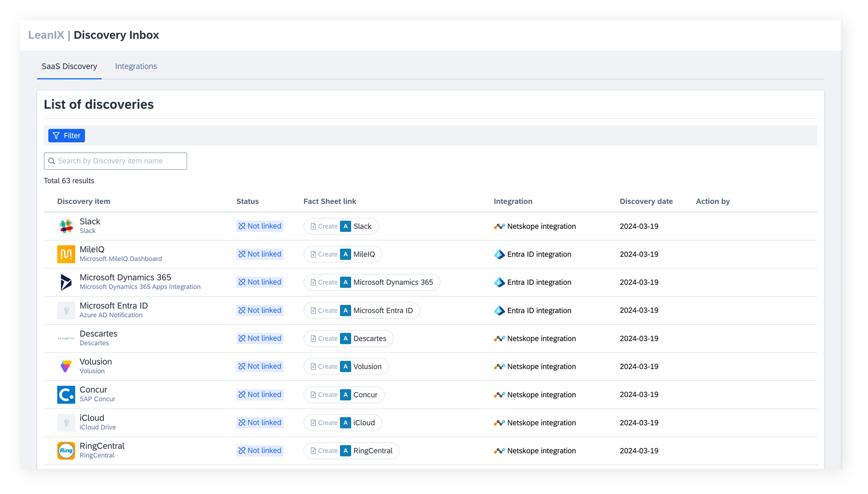Click the Application 'A' badge for Slack
The width and height of the screenshot is (868, 494).
(346, 226)
